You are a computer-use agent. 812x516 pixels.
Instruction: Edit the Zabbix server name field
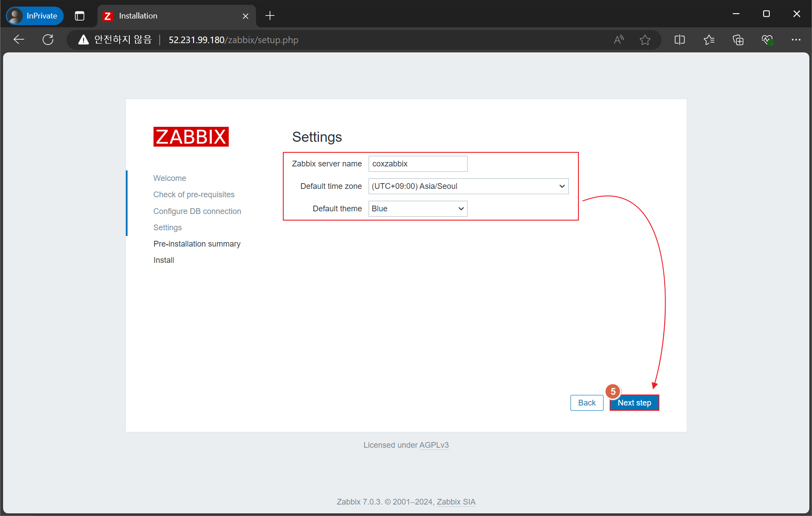[x=418, y=164]
